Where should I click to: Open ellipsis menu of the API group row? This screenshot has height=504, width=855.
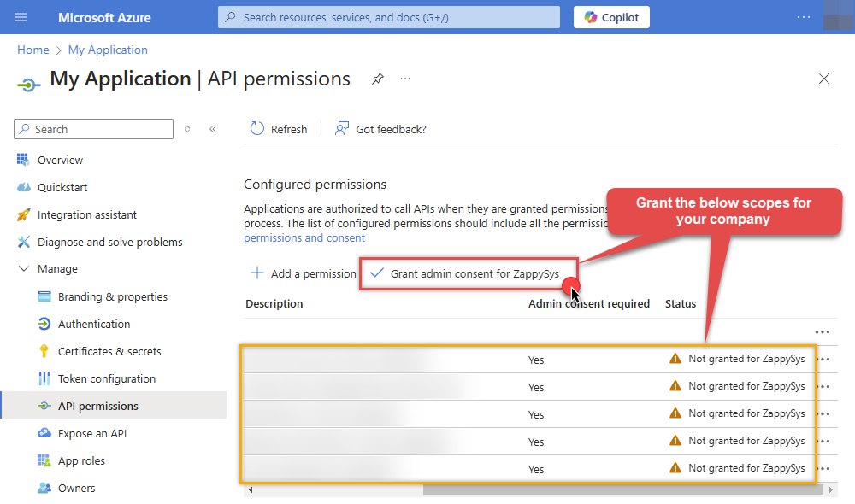[x=823, y=331]
